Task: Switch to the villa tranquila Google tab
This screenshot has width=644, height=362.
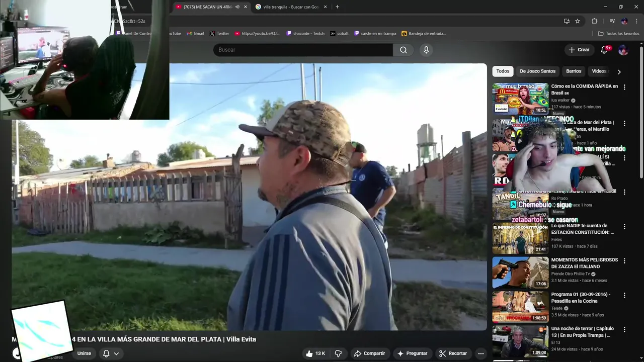Action: click(290, 7)
